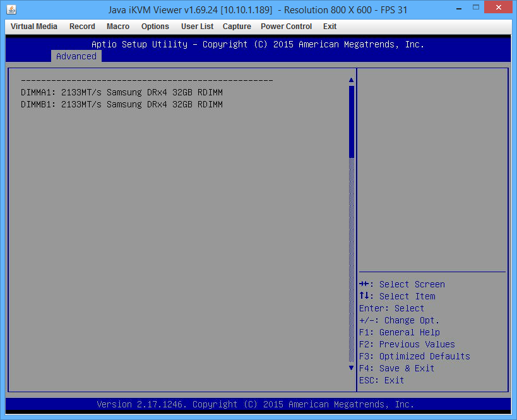
Task: Click the dotted scrollbar track below the thumb
Action: pyautogui.click(x=352, y=260)
